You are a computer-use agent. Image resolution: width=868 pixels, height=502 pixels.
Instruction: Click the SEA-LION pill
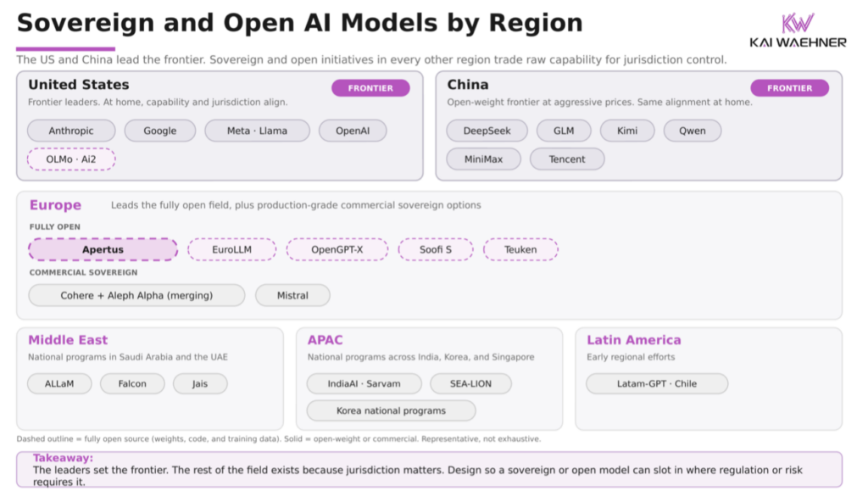[470, 383]
